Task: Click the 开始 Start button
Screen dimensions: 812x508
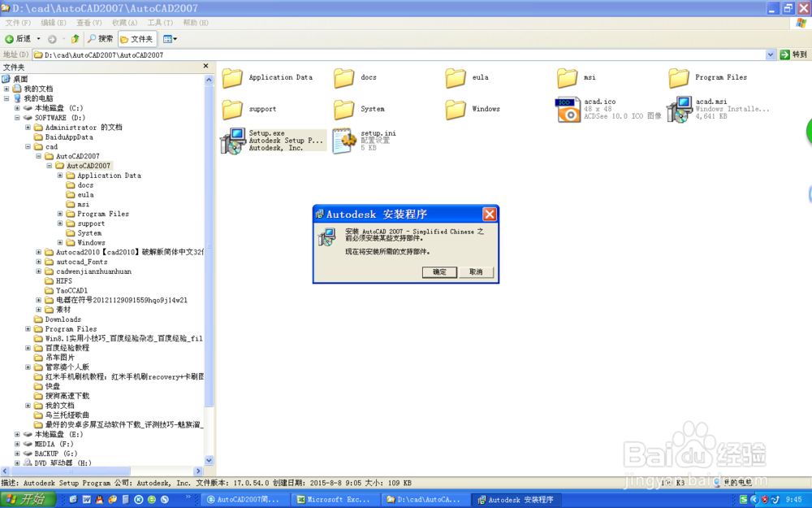Action: coord(28,499)
